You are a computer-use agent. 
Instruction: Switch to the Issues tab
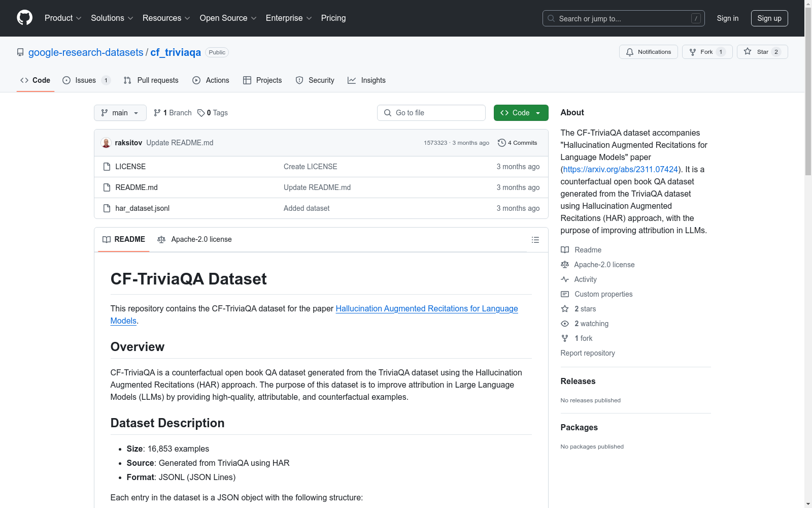pyautogui.click(x=86, y=80)
